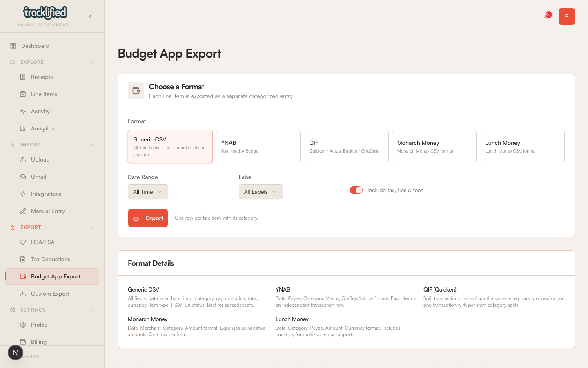Select the Monarch Money format card
588x368 pixels.
pos(434,146)
